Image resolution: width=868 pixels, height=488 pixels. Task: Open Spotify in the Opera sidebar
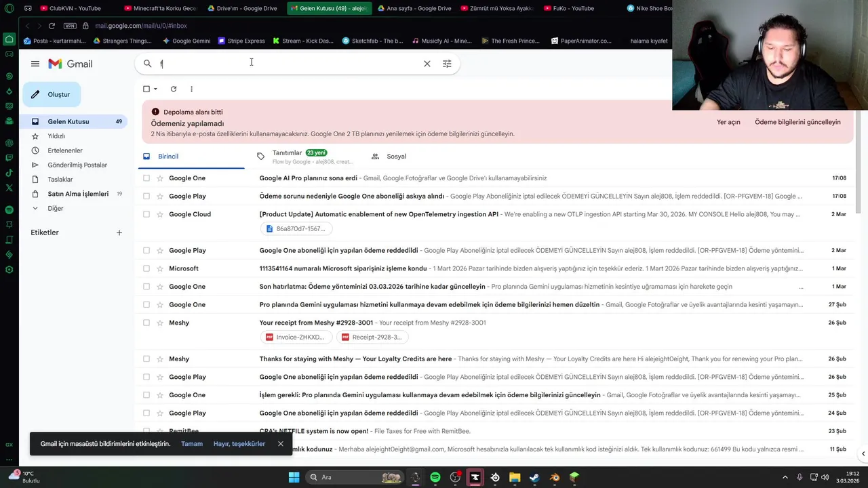point(9,210)
